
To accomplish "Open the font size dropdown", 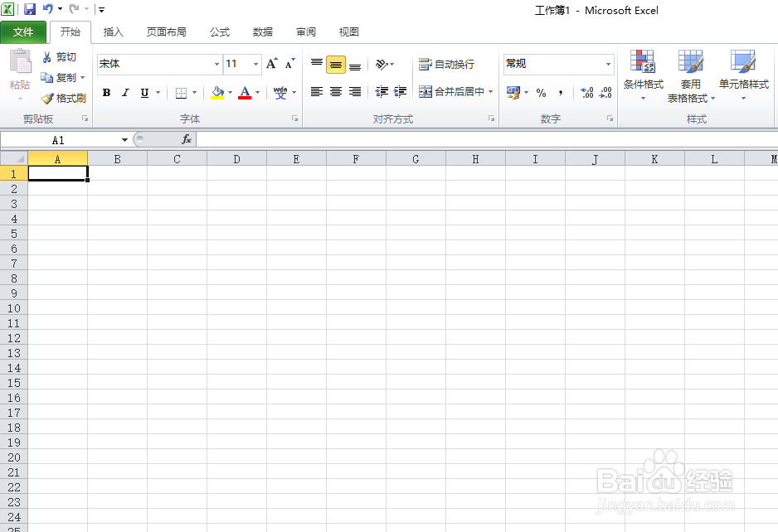I will tap(255, 64).
